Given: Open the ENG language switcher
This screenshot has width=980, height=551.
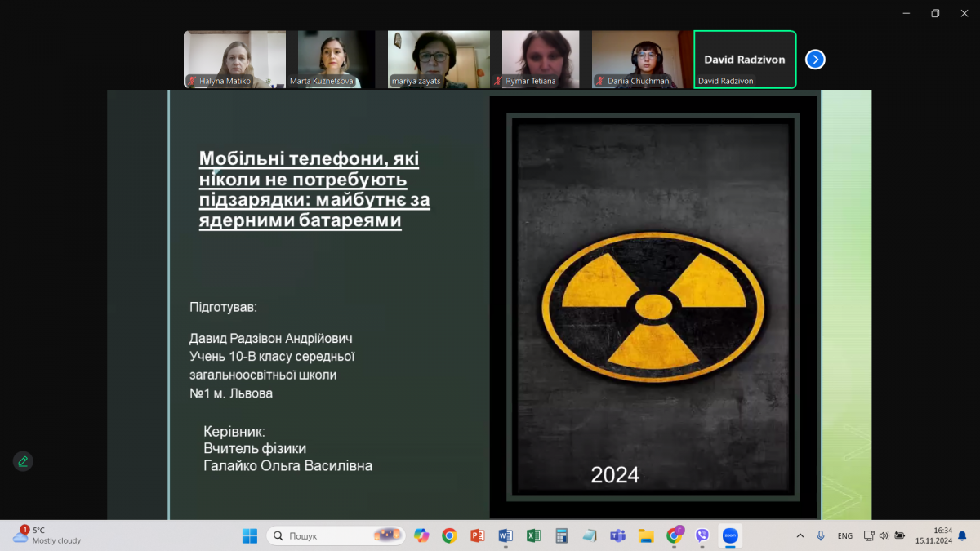Looking at the screenshot, I should pos(844,535).
